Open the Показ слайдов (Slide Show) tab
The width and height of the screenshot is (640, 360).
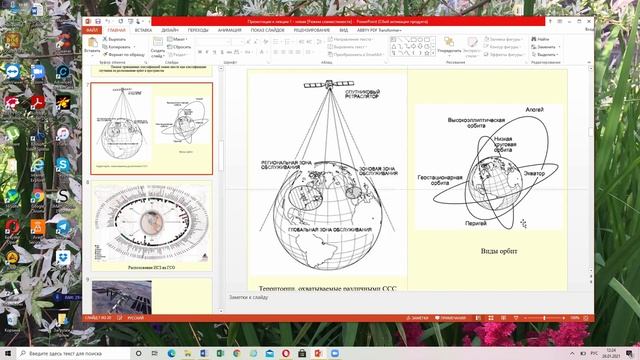point(268,30)
